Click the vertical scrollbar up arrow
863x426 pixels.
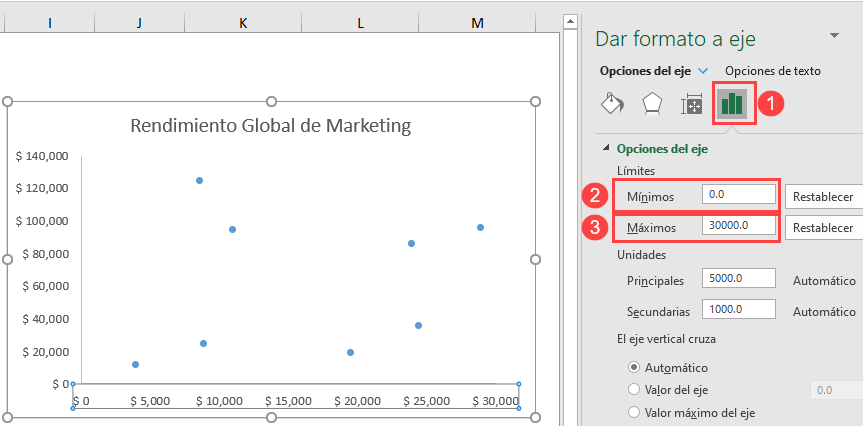coord(570,22)
